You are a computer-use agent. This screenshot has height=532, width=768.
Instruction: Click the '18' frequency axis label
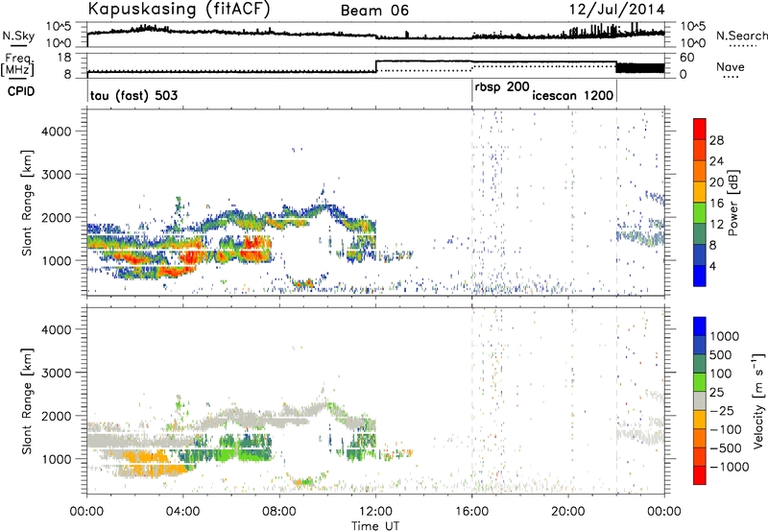coord(64,58)
